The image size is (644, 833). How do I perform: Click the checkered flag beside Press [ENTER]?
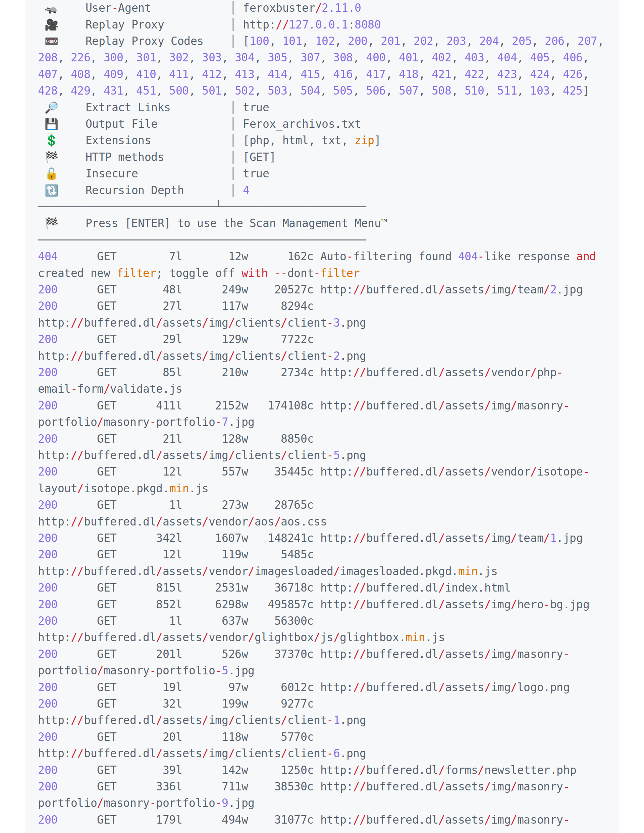(51, 223)
